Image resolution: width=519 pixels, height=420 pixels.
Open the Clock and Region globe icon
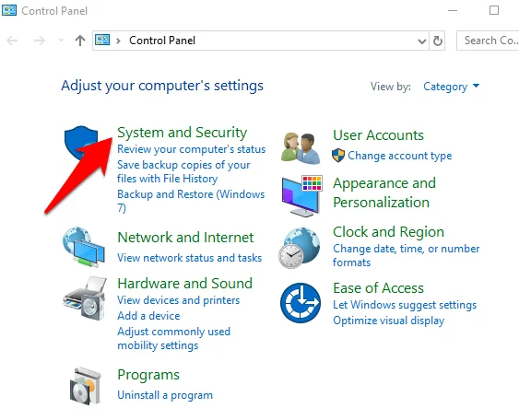(x=300, y=248)
